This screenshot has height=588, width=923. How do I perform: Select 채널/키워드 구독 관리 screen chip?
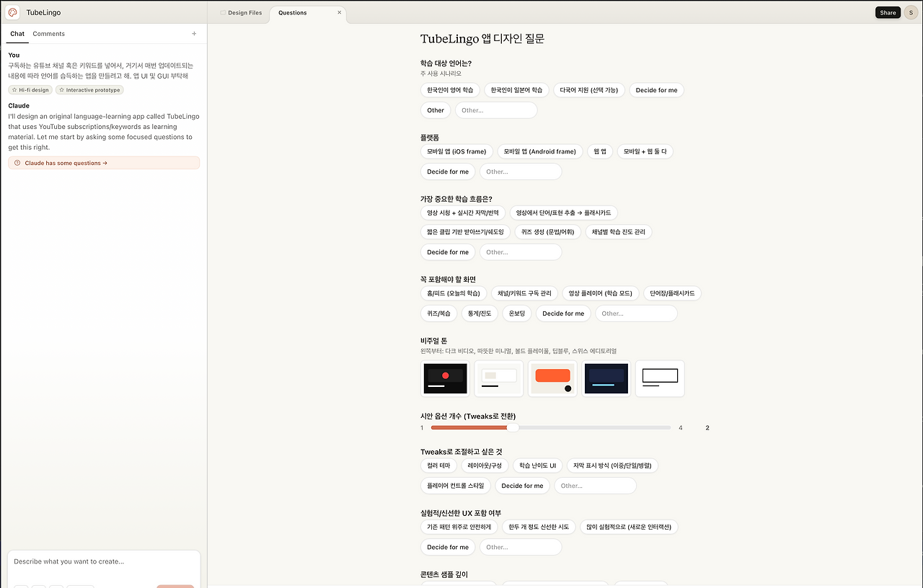[524, 293]
